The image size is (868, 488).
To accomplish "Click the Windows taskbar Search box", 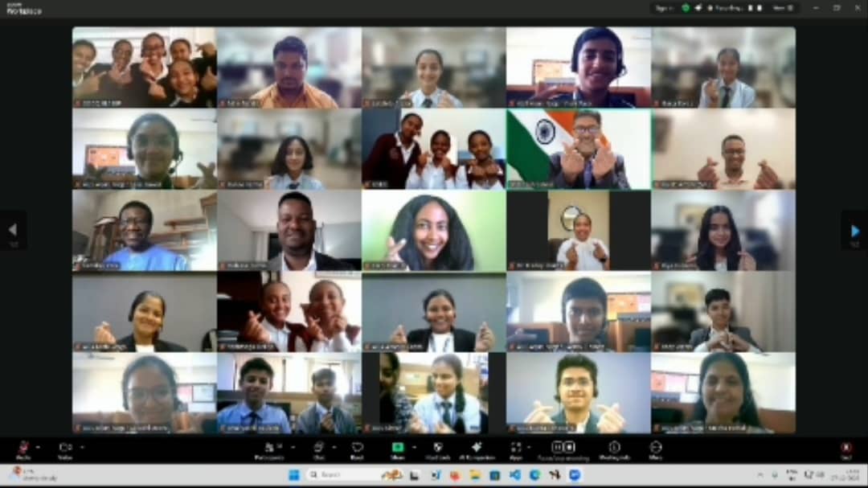I will (338, 475).
